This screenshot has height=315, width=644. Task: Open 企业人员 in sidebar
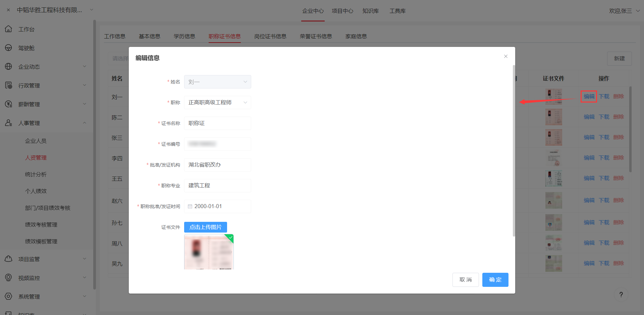point(36,141)
